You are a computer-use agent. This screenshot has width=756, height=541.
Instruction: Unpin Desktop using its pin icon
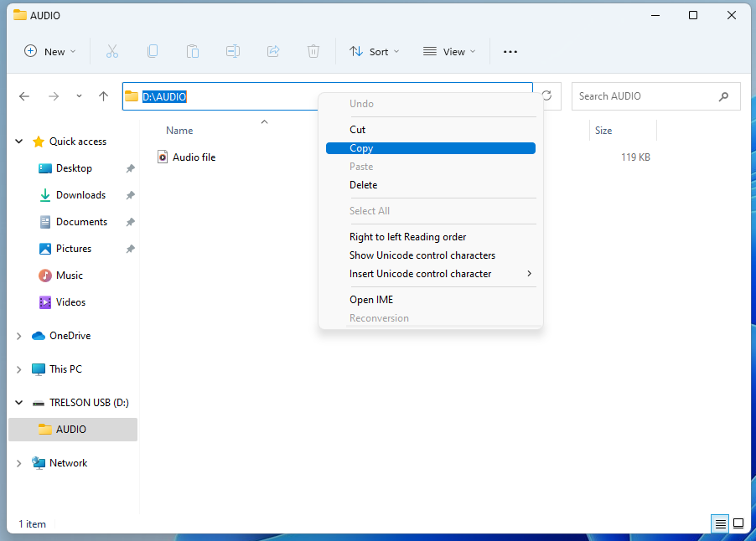[130, 168]
